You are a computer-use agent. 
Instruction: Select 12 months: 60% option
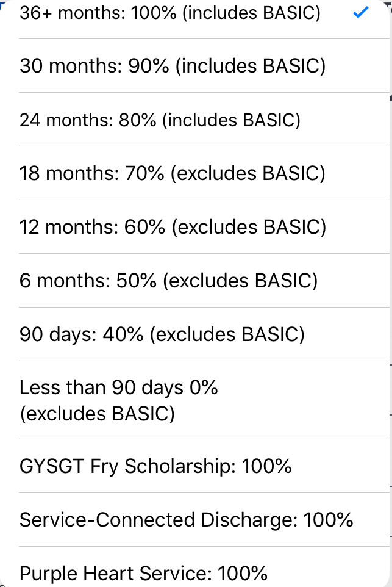pyautogui.click(x=173, y=227)
